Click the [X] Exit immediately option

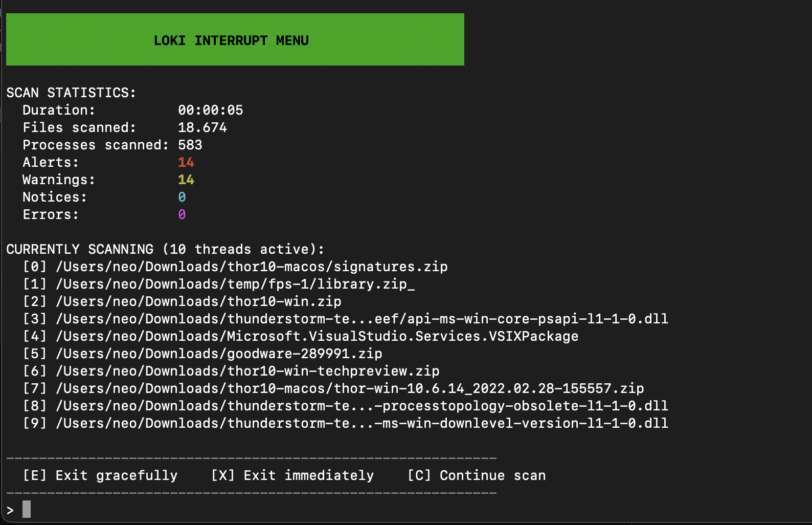(x=291, y=475)
